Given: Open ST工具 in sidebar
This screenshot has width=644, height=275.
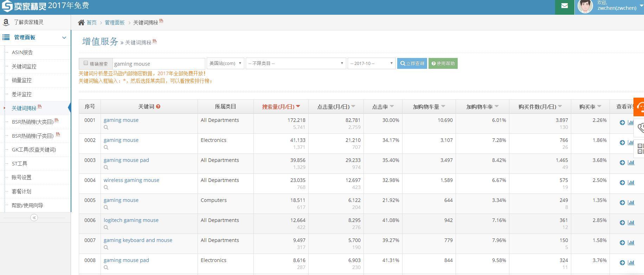Looking at the screenshot, I should click(19, 164).
